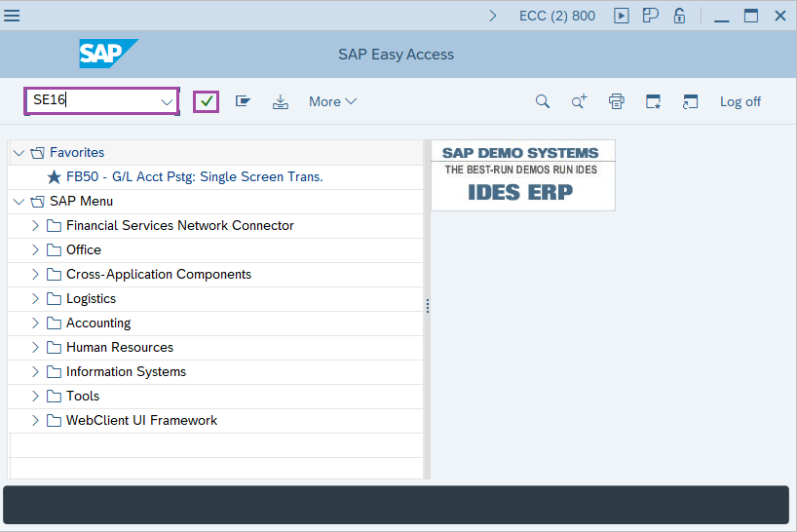Click the Tools folder icon
Image resolution: width=797 pixels, height=532 pixels.
click(54, 397)
